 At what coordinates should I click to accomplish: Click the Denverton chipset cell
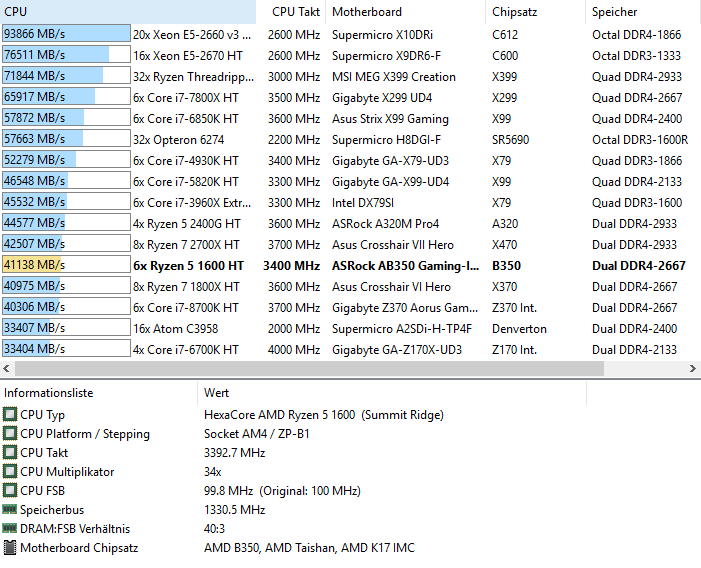click(519, 328)
